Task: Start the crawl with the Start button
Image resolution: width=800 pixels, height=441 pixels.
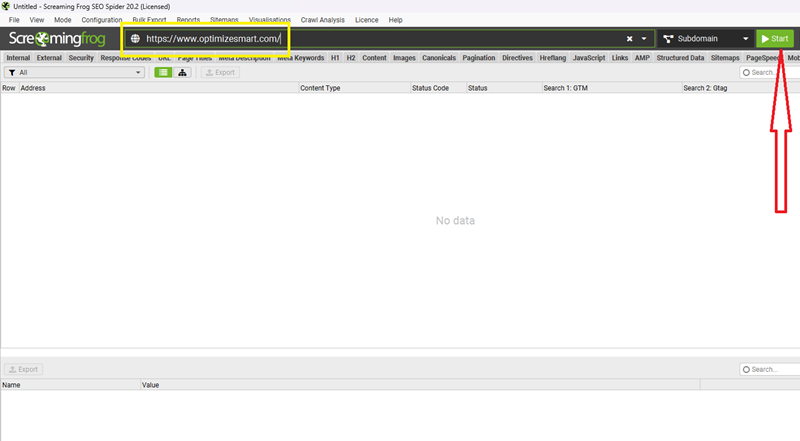Action: 775,39
